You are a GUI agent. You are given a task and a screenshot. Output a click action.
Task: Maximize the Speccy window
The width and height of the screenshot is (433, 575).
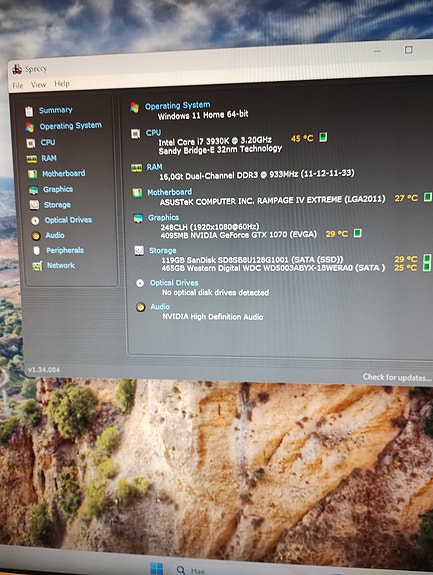click(409, 50)
